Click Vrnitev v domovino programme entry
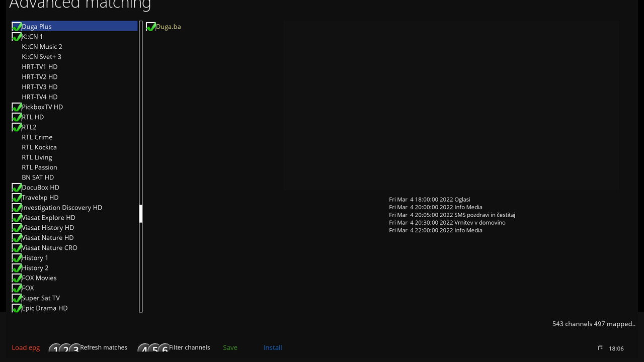The height and width of the screenshot is (362, 644). pos(447,222)
